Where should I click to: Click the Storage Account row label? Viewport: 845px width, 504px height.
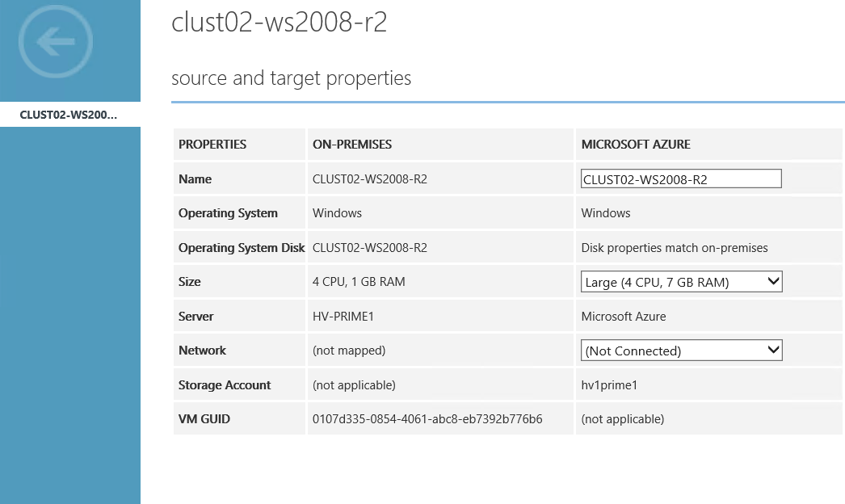pyautogui.click(x=225, y=385)
